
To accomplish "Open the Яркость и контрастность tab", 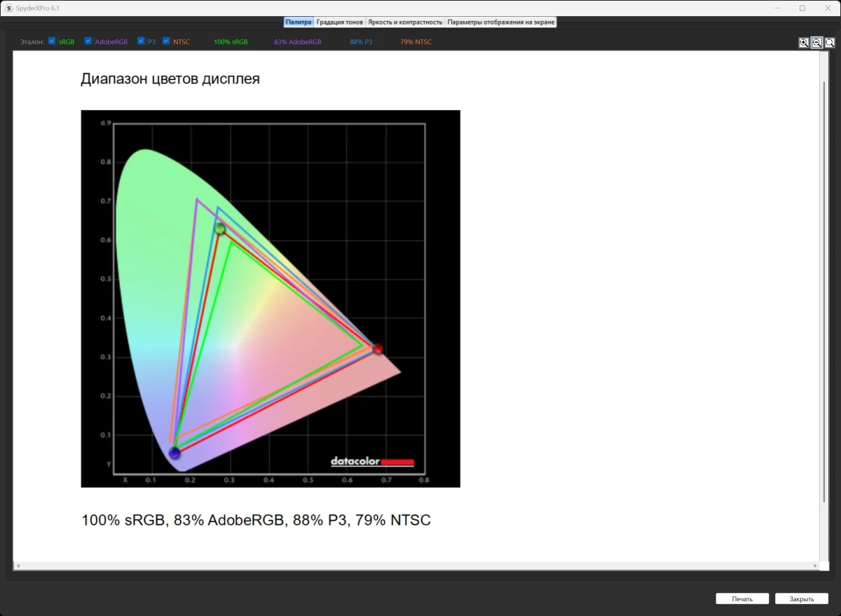I will click(x=405, y=22).
